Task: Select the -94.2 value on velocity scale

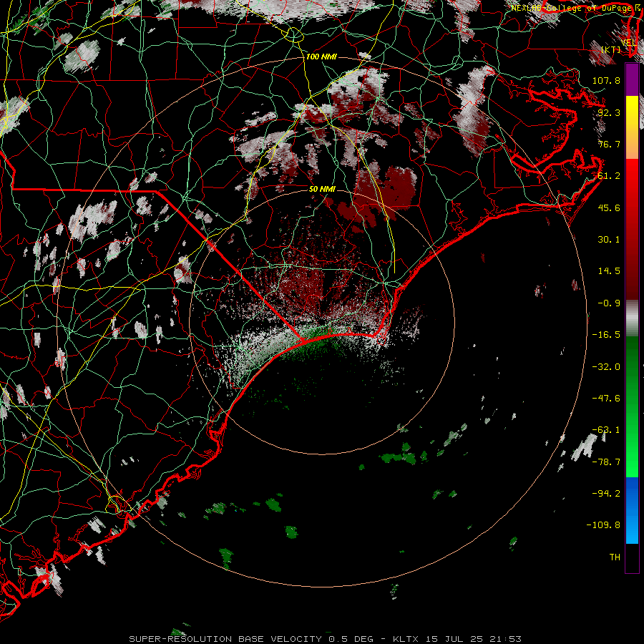Action: [x=606, y=494]
